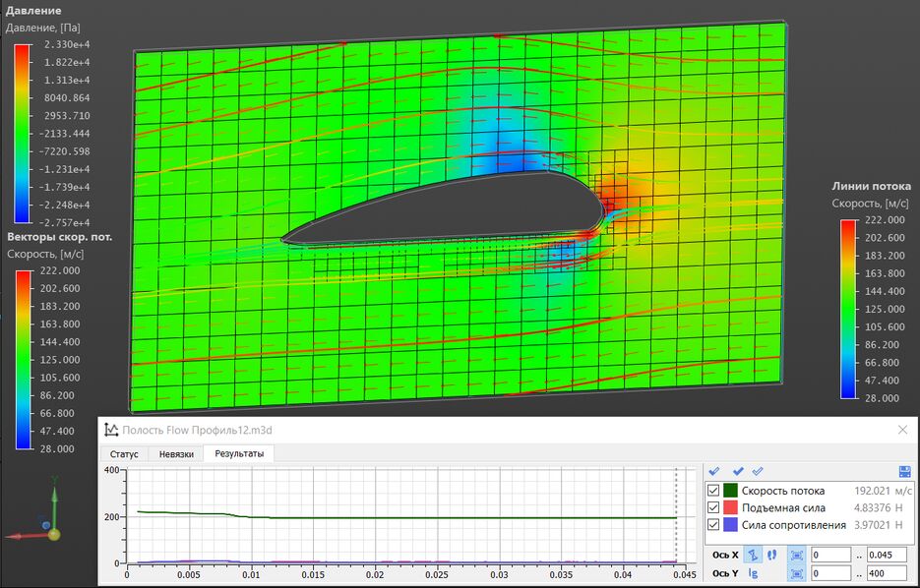920x588 pixels.
Task: Open the Невязки tab
Action: (x=174, y=454)
